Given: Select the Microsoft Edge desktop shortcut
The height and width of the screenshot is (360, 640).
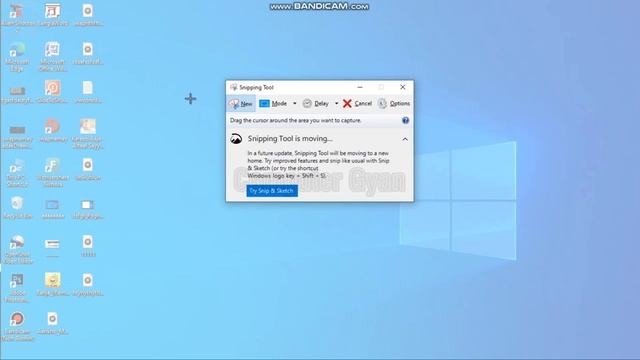Looking at the screenshot, I should (x=17, y=56).
